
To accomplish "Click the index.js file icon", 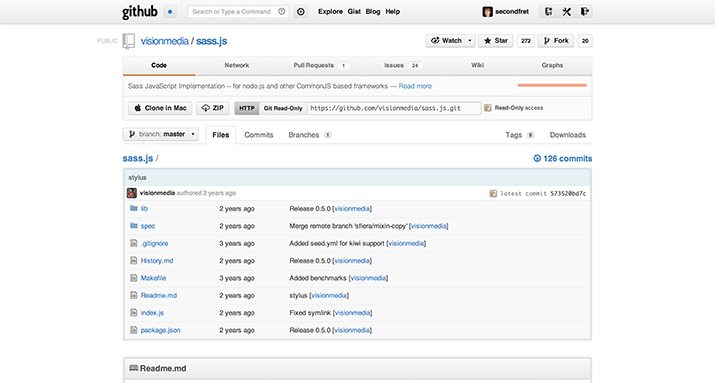I will tap(134, 312).
